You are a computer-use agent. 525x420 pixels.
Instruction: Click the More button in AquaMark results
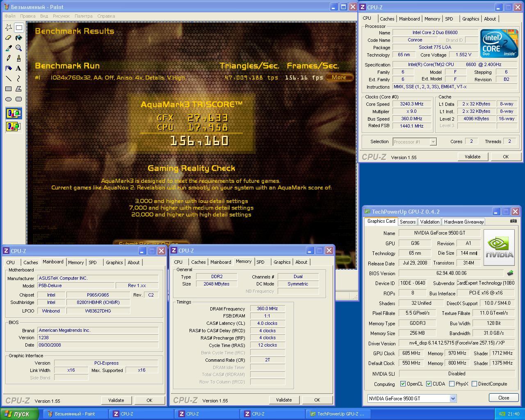point(339,77)
